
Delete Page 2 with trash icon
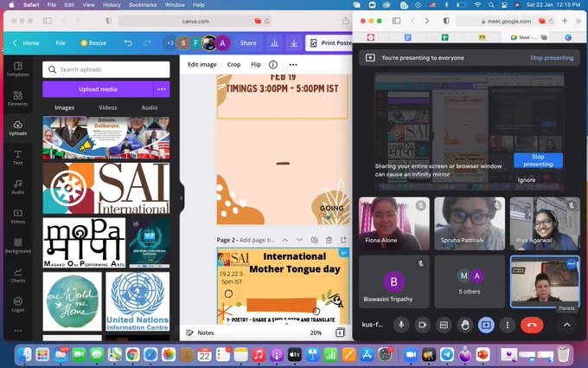[329, 240]
